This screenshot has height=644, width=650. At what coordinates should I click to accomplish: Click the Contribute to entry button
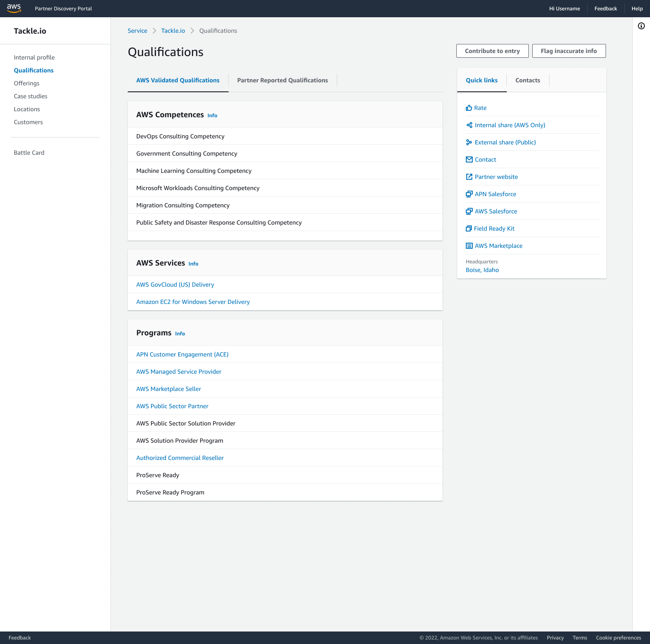[x=492, y=51]
